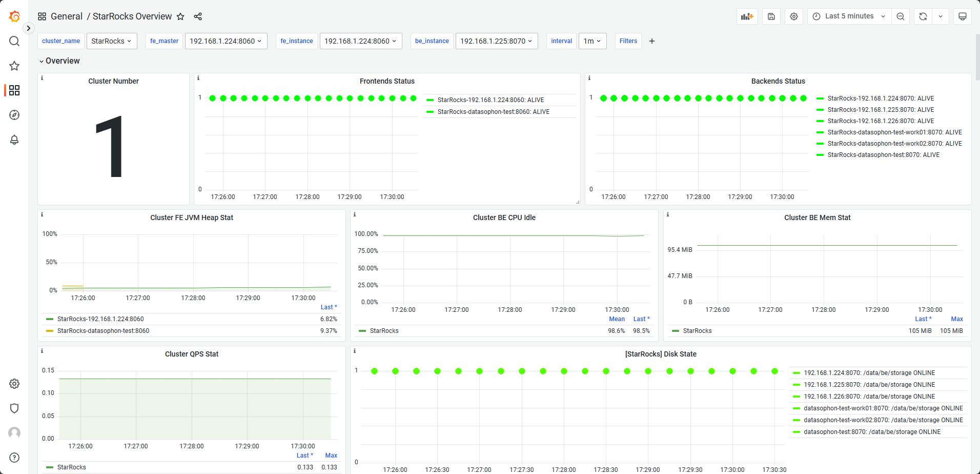Open Backends Status panel title menu
This screenshot has width=980, height=474.
[778, 81]
